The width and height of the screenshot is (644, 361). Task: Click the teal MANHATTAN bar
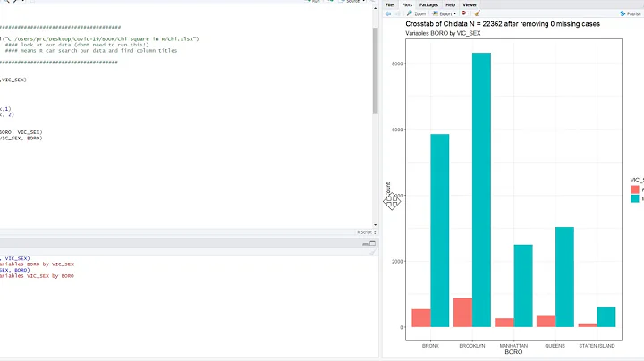click(x=523, y=286)
